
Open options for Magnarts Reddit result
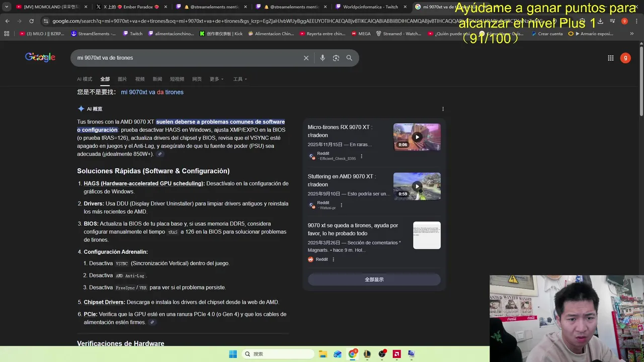point(333,259)
